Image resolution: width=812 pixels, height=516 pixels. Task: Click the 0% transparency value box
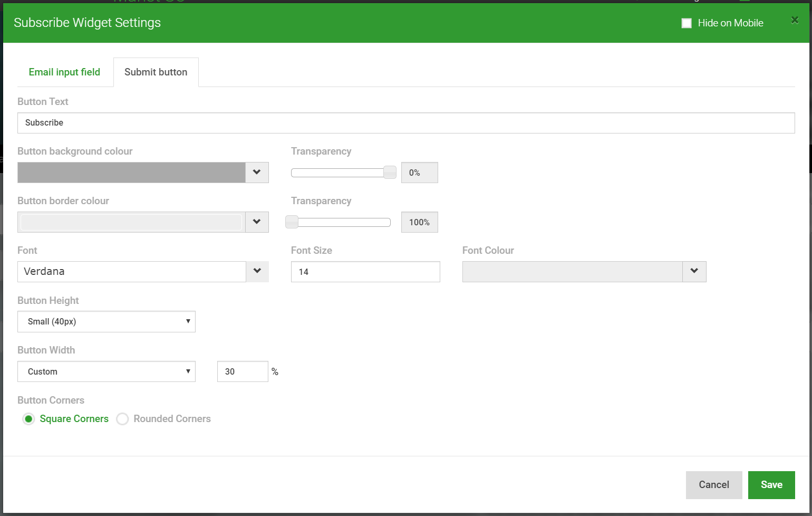[x=420, y=173]
